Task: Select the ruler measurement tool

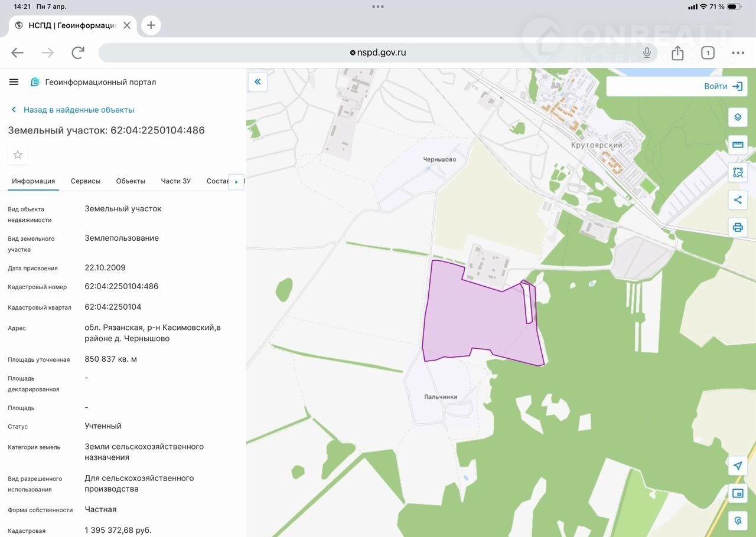Action: tap(738, 145)
